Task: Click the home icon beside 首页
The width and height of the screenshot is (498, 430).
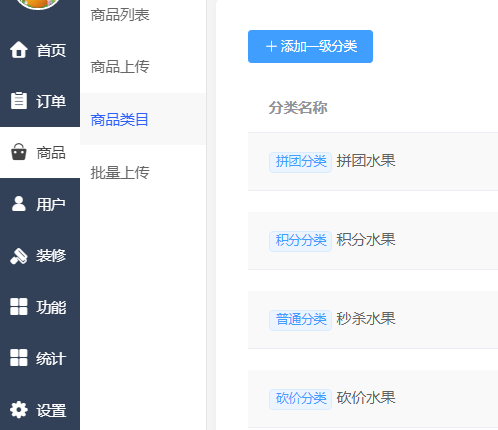Action: tap(19, 50)
